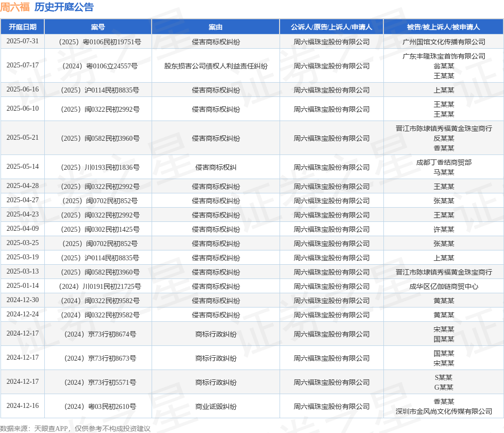
Task: Click the 股东损害公司债权人利益责任纠纷 case cause
Action: coord(216,66)
